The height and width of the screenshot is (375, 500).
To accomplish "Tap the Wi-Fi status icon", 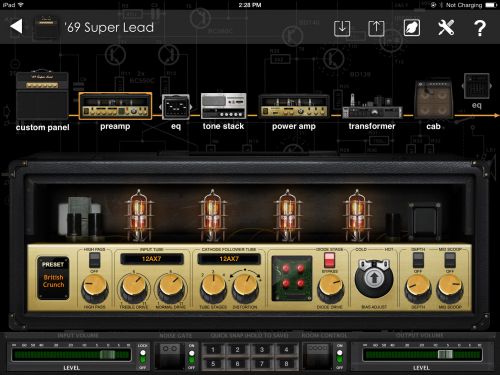I will tap(21, 5).
